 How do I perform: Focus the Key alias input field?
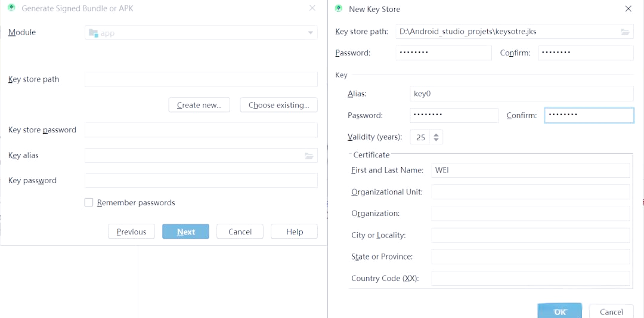click(202, 155)
